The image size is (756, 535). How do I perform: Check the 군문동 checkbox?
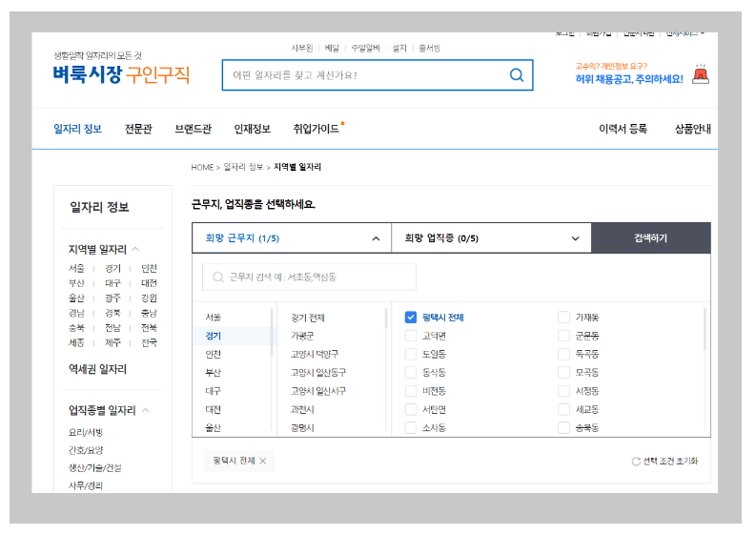(x=563, y=336)
